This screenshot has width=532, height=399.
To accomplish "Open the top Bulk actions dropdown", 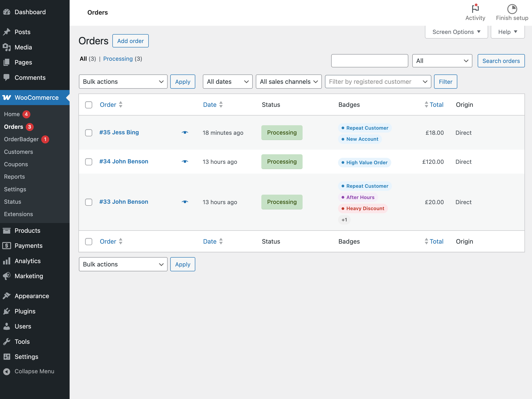I will [x=123, y=82].
